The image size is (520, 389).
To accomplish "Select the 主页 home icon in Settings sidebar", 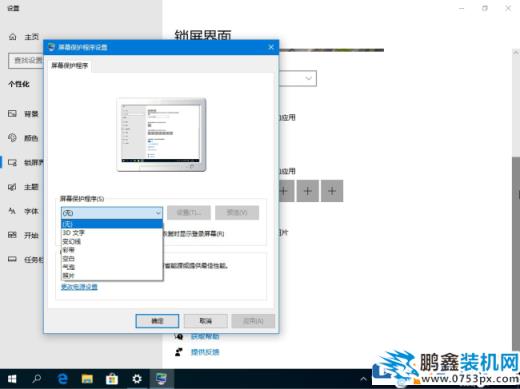I will point(12,37).
